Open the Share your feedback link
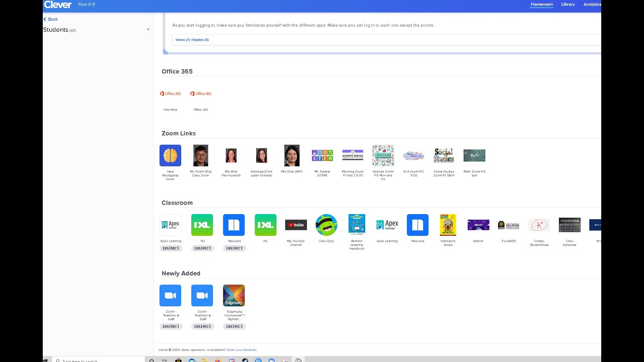644x362 pixels. (242, 349)
